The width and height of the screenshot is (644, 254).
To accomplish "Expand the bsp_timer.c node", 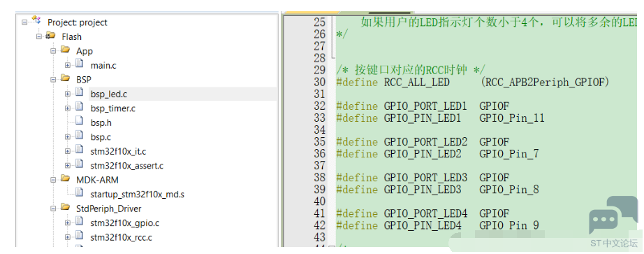I will (x=67, y=108).
